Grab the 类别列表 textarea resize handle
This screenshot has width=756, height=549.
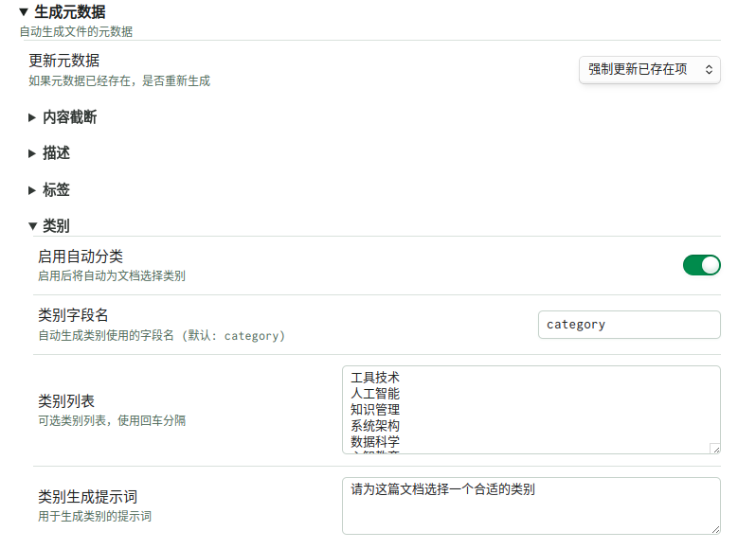point(714,448)
